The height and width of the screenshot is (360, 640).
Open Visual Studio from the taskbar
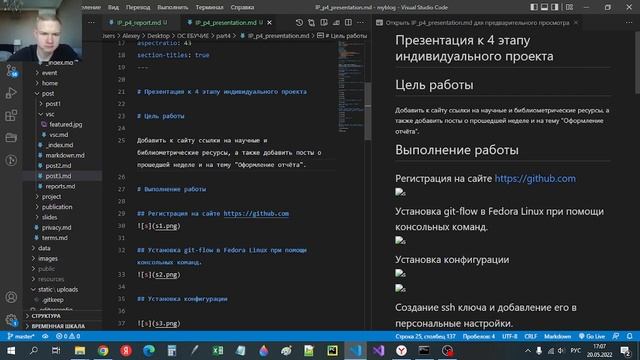(378, 351)
